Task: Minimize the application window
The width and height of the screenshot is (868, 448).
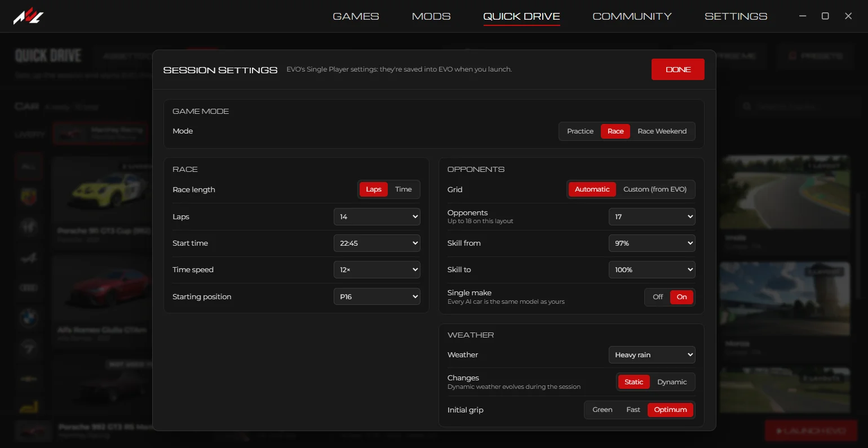Action: [x=803, y=16]
